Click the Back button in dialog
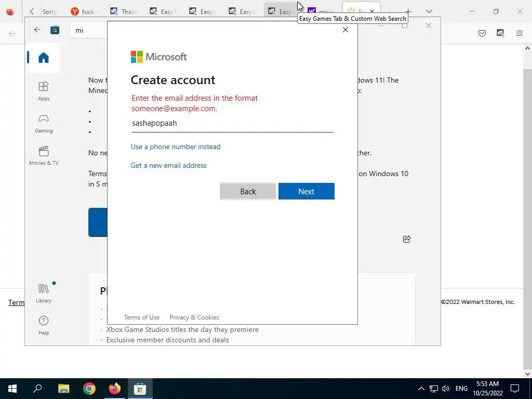532x399 pixels. [248, 191]
